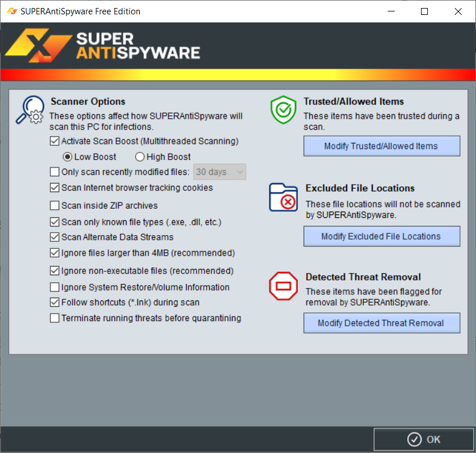Viewport: 476px width, 453px height.
Task: Click the Detected Threat Removal heading
Action: pos(363,277)
